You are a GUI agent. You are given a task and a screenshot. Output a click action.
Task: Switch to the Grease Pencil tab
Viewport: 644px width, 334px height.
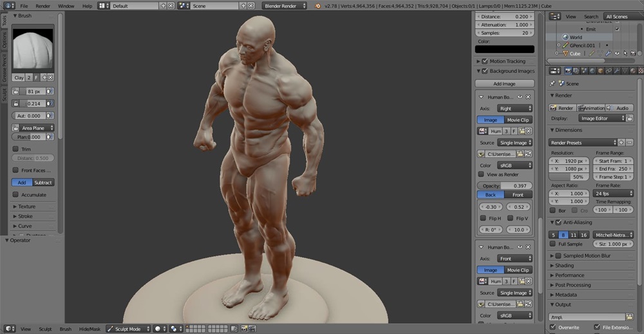click(5, 68)
